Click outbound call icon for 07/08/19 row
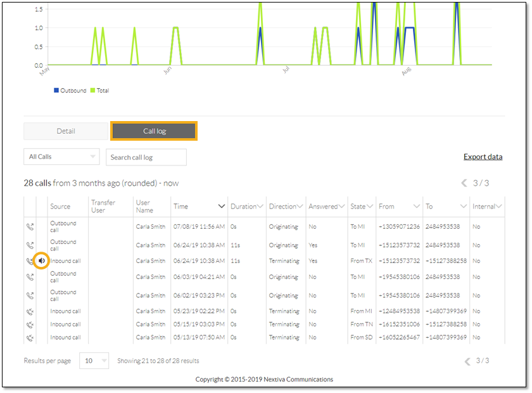This screenshot has height=393, width=532. pos(30,226)
